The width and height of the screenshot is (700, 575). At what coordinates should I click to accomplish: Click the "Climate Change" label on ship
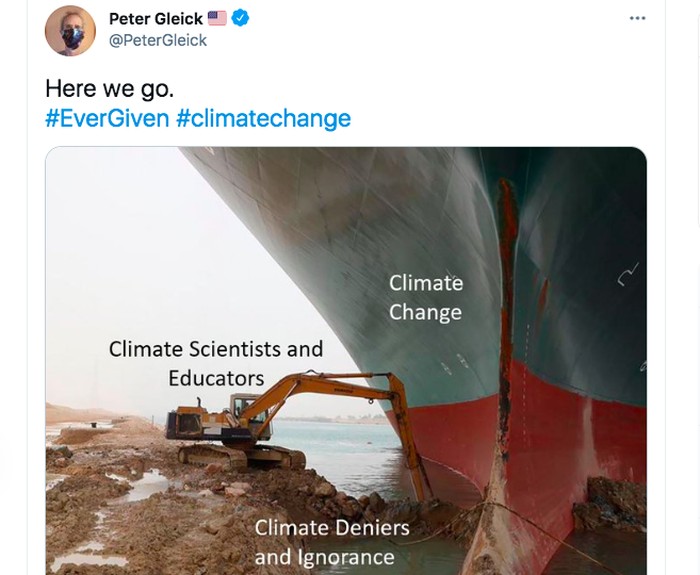coord(426,297)
